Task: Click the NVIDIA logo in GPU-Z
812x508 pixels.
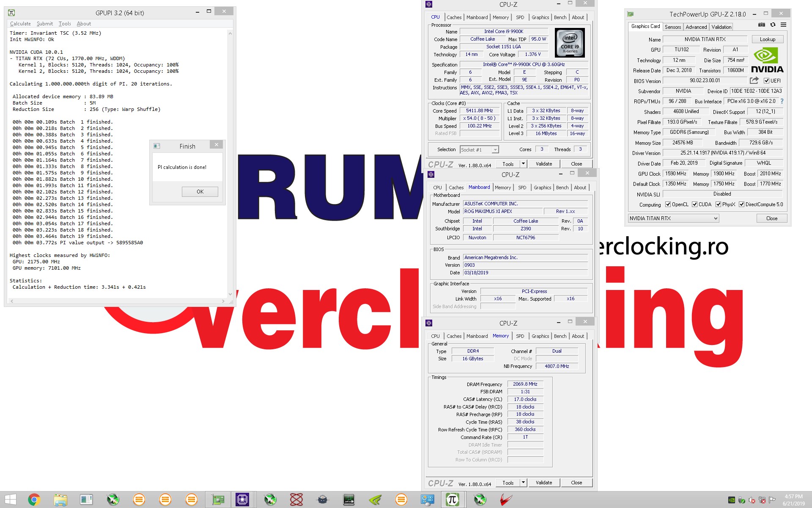Action: (767, 60)
